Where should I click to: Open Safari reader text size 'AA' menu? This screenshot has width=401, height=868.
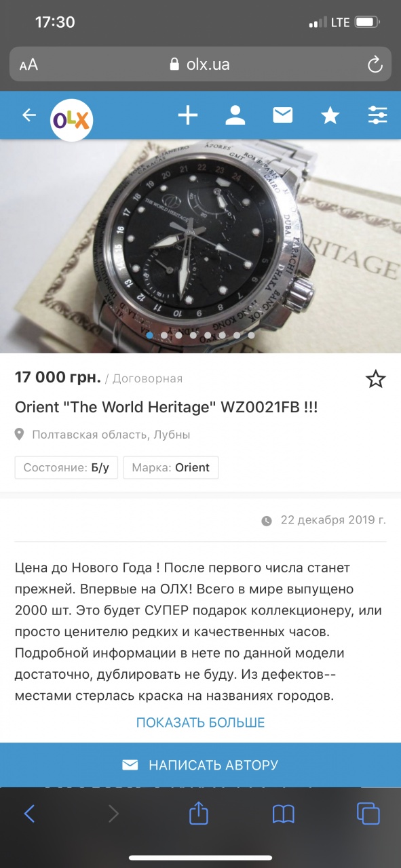[28, 65]
